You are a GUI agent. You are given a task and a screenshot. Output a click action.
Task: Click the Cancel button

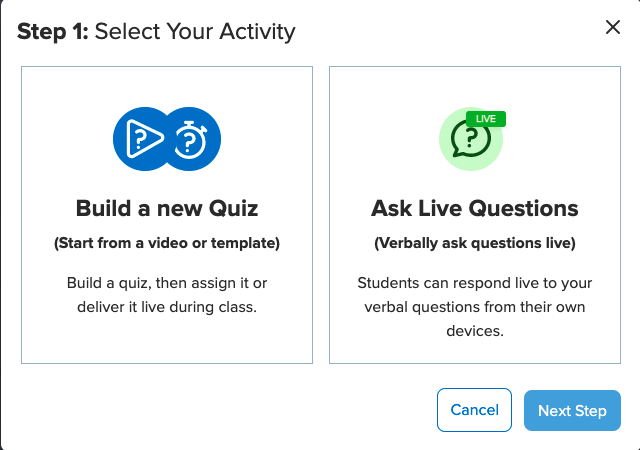pos(474,410)
